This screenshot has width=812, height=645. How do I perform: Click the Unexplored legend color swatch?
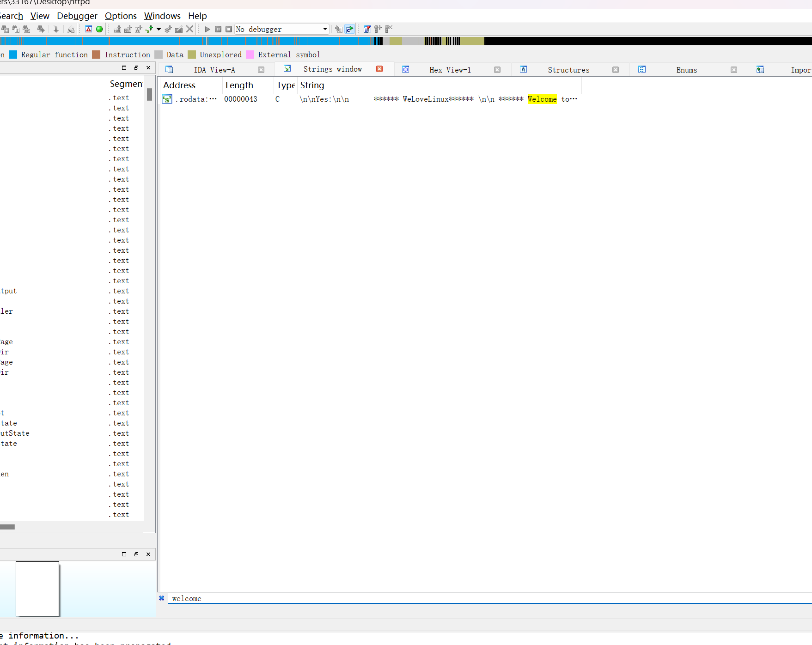pos(192,55)
